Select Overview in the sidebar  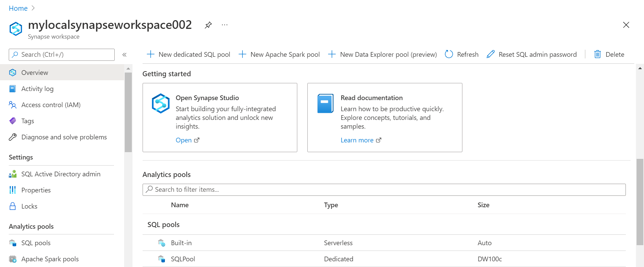click(62, 73)
